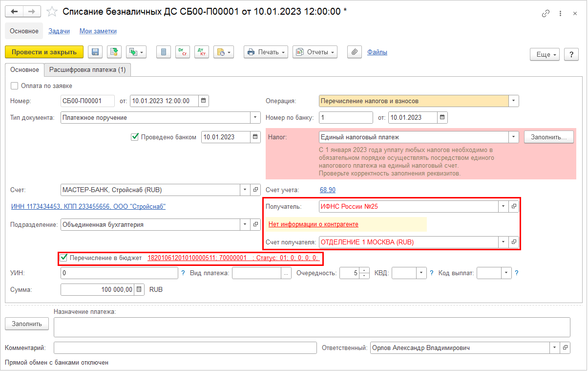
Task: Open the calendar picker beside document date
Action: (x=204, y=101)
